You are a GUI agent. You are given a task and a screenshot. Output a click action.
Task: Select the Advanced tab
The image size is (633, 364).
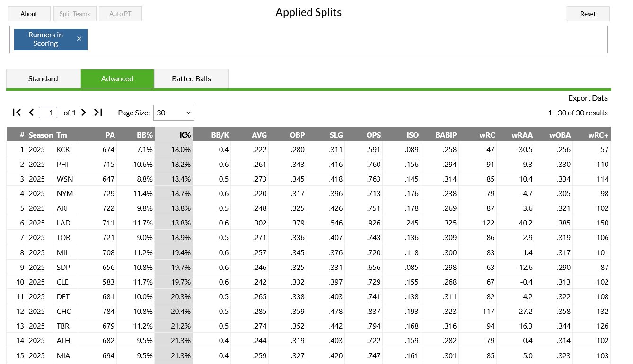click(x=117, y=79)
